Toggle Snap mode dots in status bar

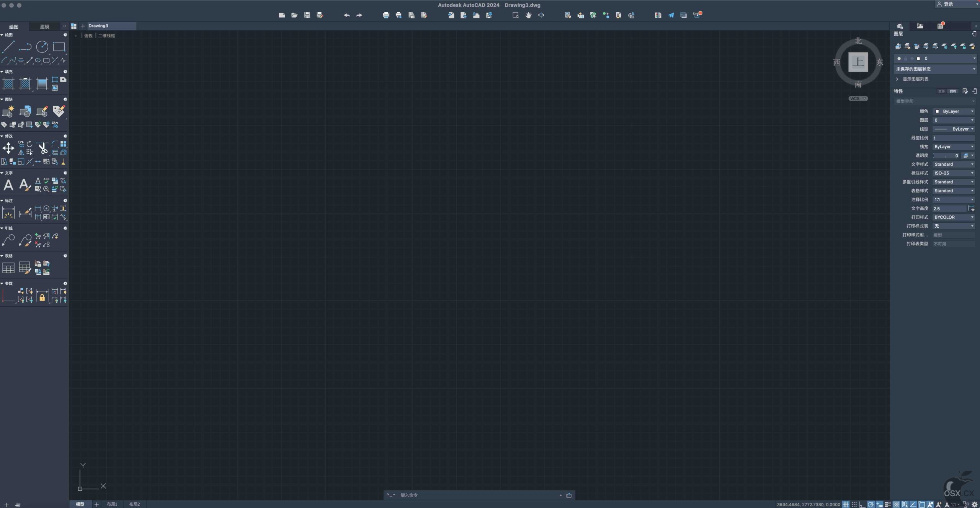(x=854, y=505)
